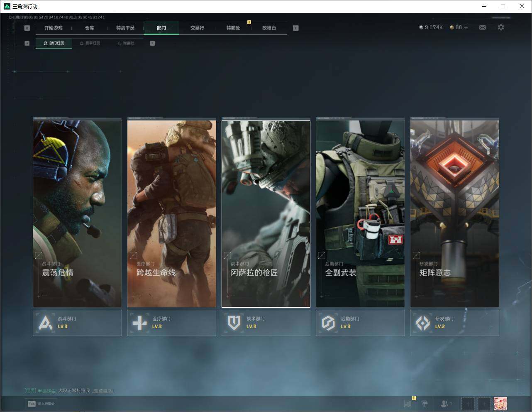Image resolution: width=532 pixels, height=412 pixels.
Task: Click the 后勤部门 LV.3 department button
Action: (x=360, y=323)
